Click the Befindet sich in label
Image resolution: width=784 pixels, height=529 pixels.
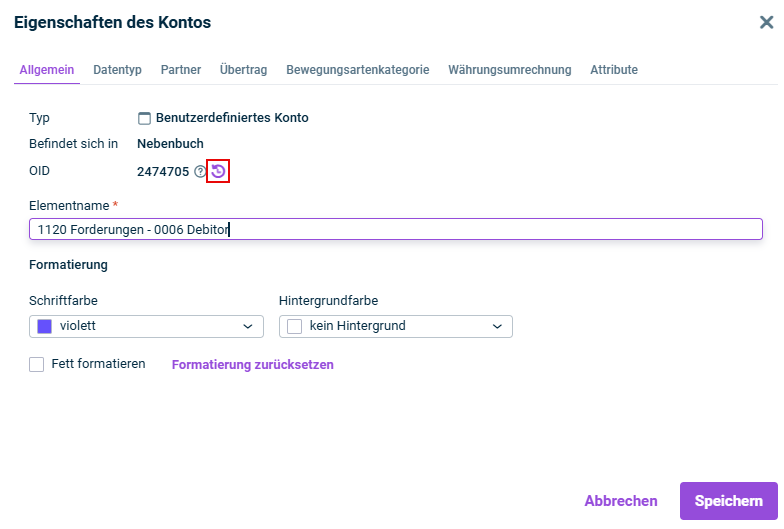(74, 144)
